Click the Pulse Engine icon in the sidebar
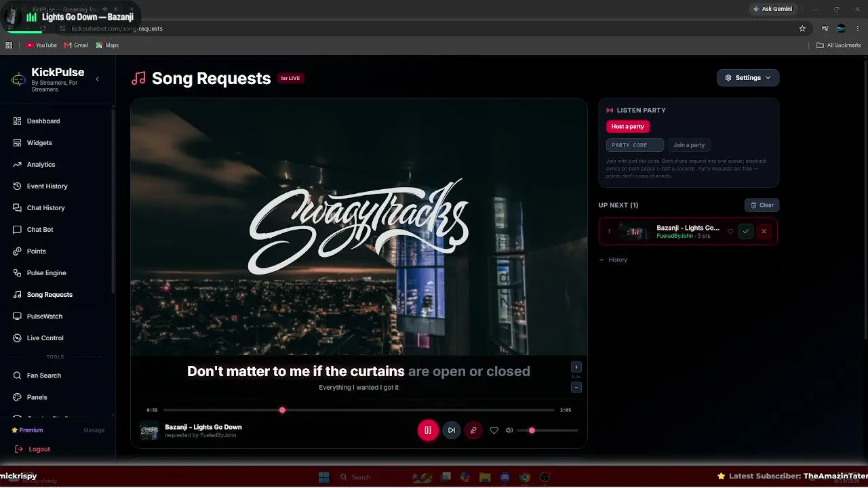Screen dimensions: 868x488 tap(18, 273)
